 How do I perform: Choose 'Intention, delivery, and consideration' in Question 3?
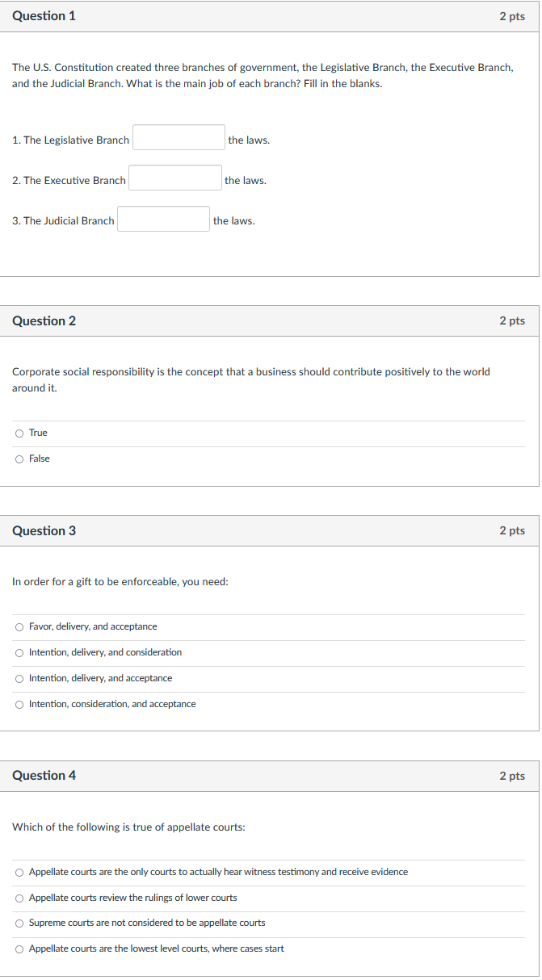(x=19, y=652)
